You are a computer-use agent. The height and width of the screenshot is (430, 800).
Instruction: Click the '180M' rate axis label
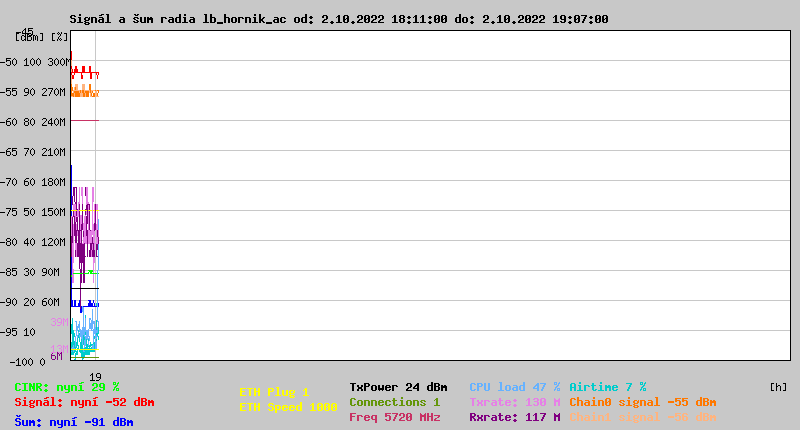click(54, 183)
